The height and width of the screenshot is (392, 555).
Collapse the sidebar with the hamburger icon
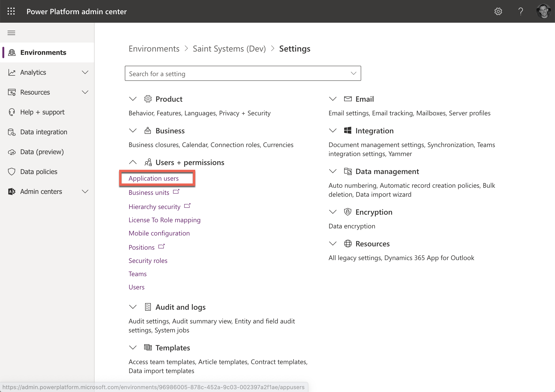(11, 33)
